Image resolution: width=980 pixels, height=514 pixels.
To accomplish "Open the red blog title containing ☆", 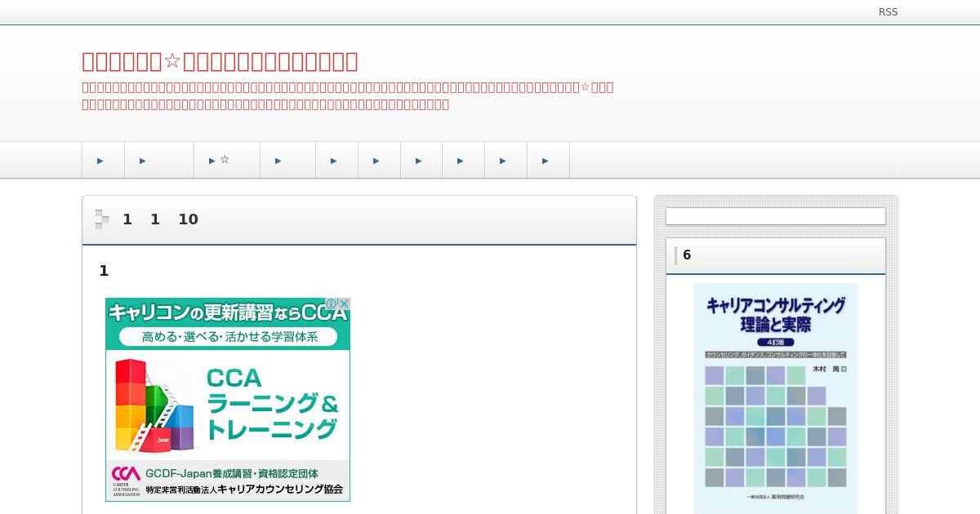I will click(x=220, y=62).
